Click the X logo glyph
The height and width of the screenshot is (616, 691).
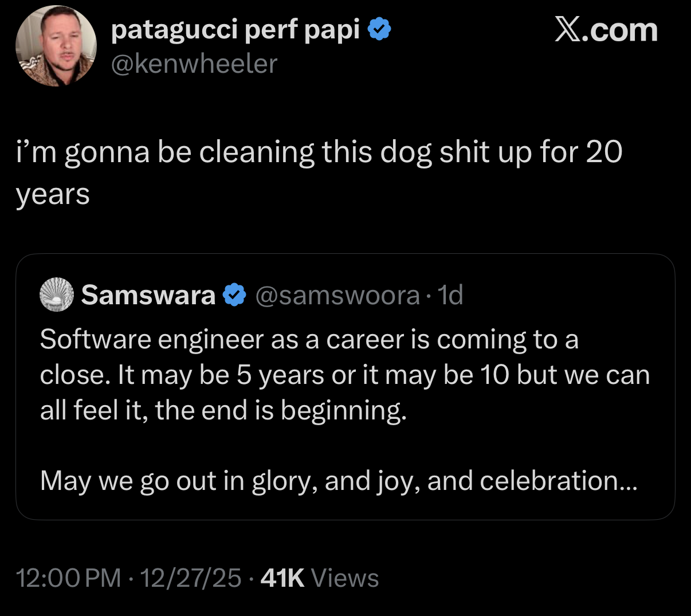[x=567, y=29]
